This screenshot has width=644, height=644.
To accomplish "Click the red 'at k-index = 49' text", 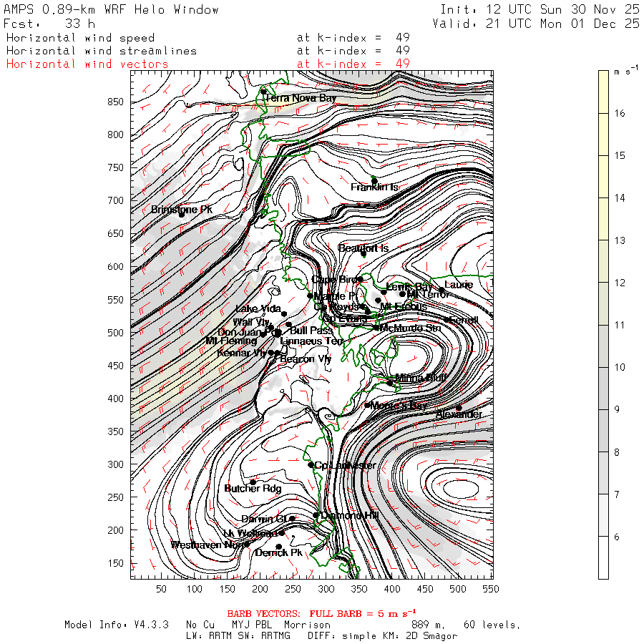I will point(353,64).
